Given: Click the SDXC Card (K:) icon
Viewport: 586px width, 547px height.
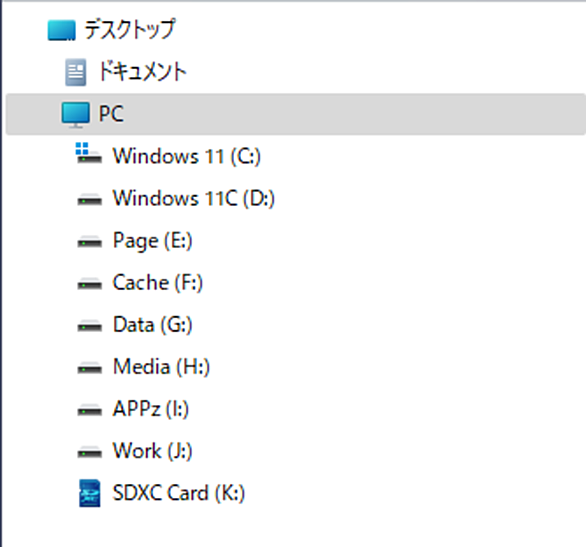Looking at the screenshot, I should click(x=90, y=493).
